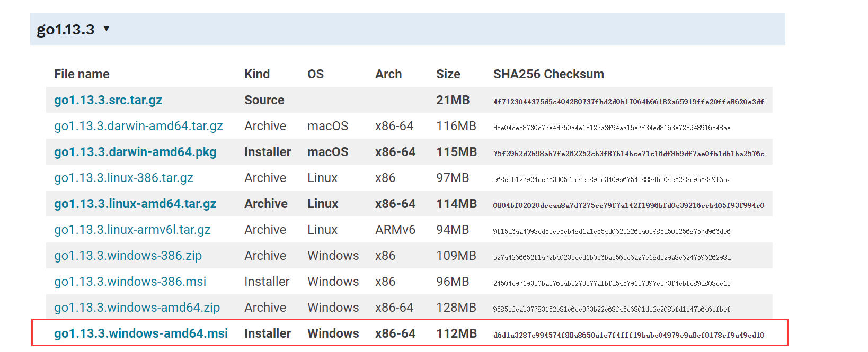Download go1.13.3.windows-386.zip archive
The width and height of the screenshot is (868, 352).
(128, 256)
